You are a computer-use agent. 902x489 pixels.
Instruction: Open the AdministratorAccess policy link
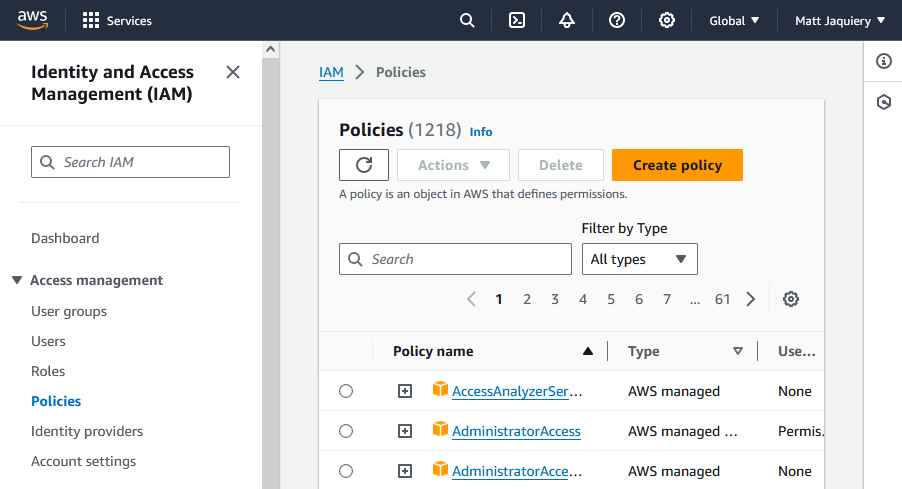coord(516,431)
